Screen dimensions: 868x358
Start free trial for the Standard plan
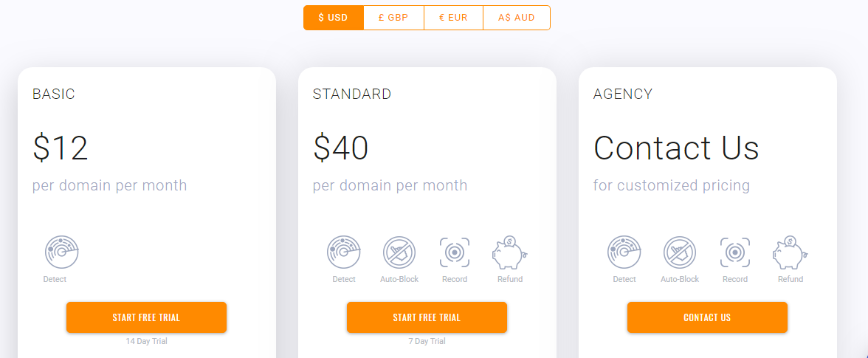[x=427, y=317]
